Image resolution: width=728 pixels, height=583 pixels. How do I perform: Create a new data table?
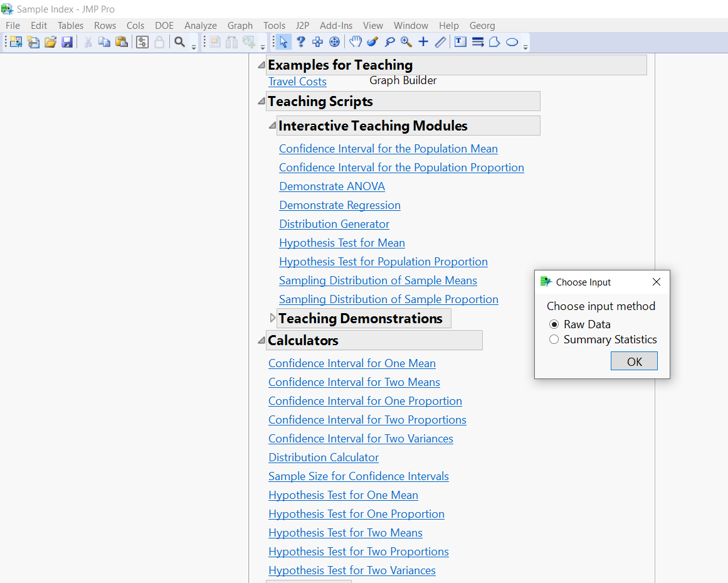pos(16,42)
